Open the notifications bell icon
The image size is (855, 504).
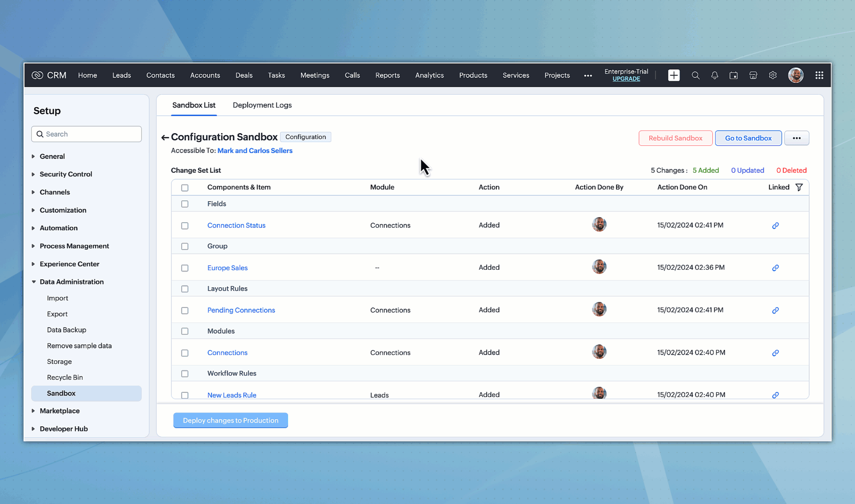coord(714,75)
